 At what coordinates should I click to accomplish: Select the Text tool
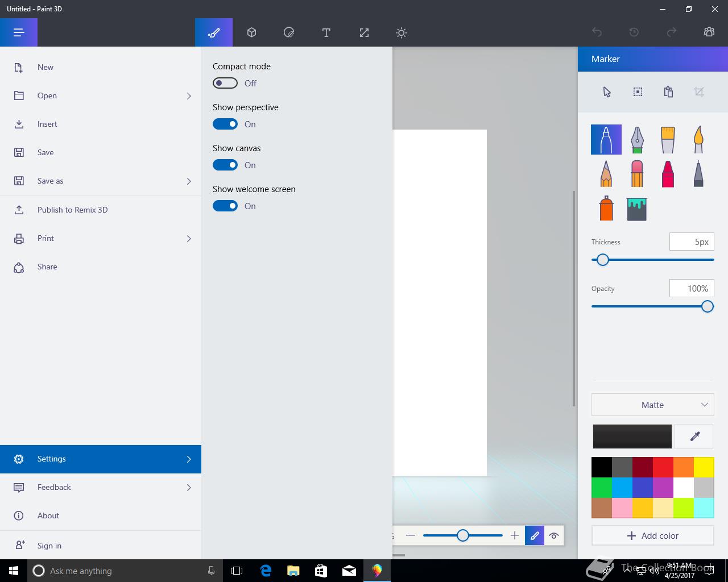326,32
